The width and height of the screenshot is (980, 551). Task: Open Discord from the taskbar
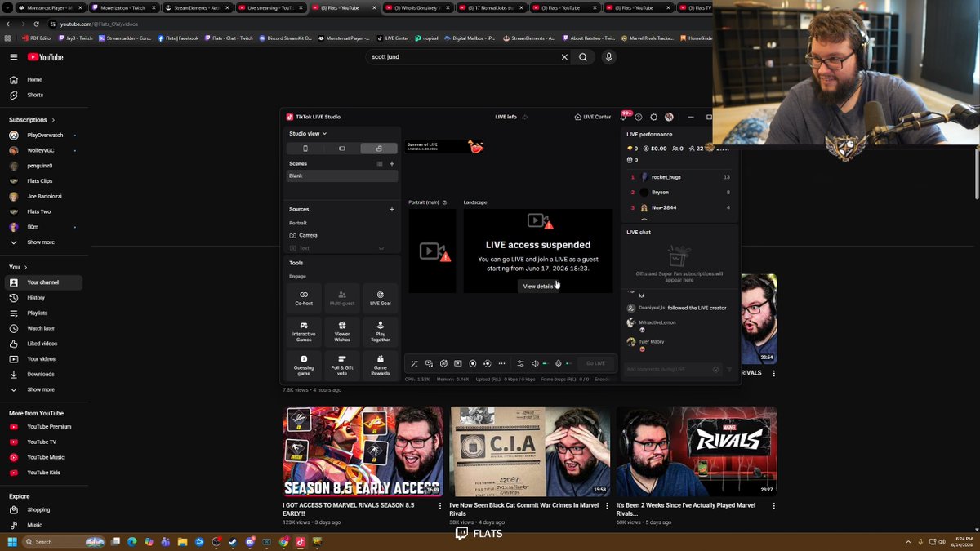250,541
